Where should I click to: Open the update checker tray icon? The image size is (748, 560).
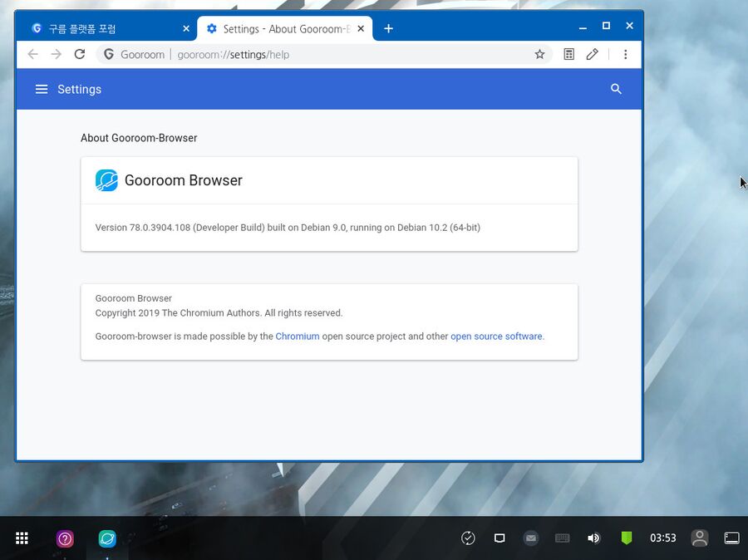[x=468, y=538]
